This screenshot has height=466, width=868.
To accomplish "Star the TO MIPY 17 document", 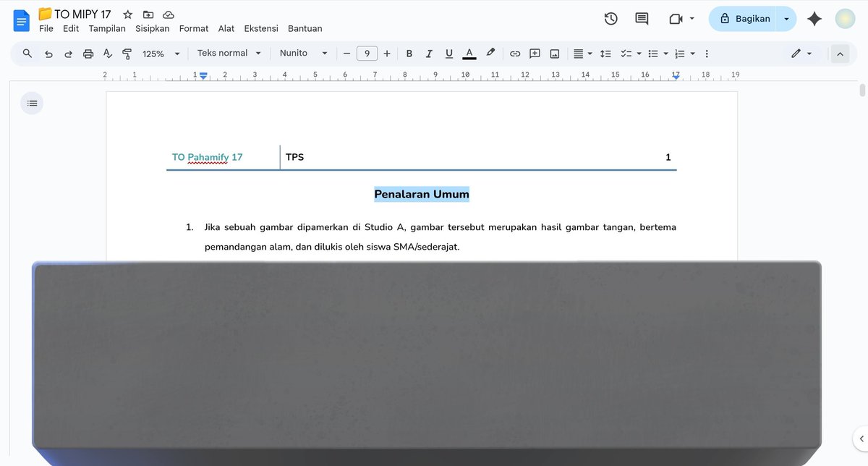I will 127,14.
